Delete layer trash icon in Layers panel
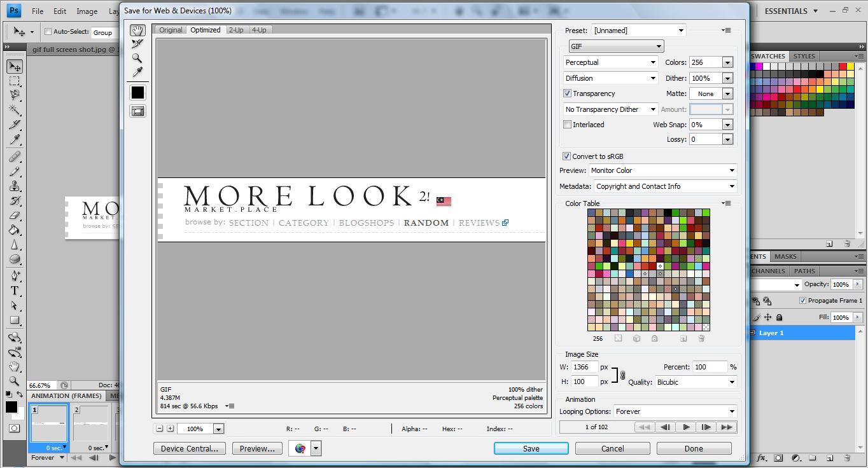This screenshot has height=468, width=868. click(x=847, y=457)
